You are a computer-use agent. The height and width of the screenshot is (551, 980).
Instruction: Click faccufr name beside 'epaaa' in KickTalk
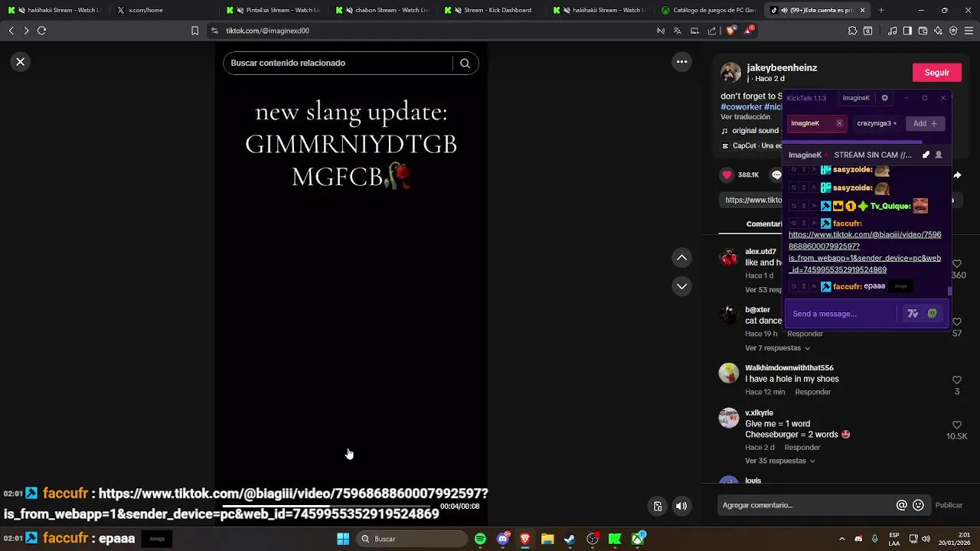pyautogui.click(x=847, y=286)
